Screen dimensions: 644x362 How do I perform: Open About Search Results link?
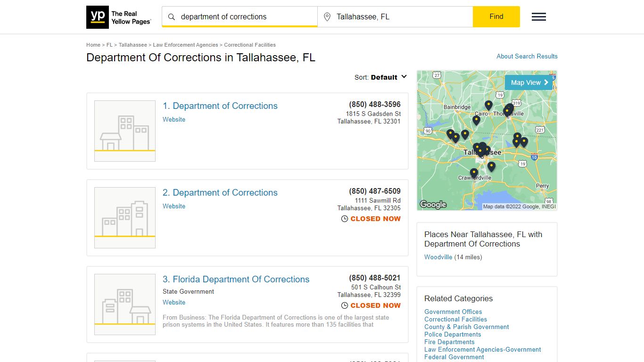527,56
